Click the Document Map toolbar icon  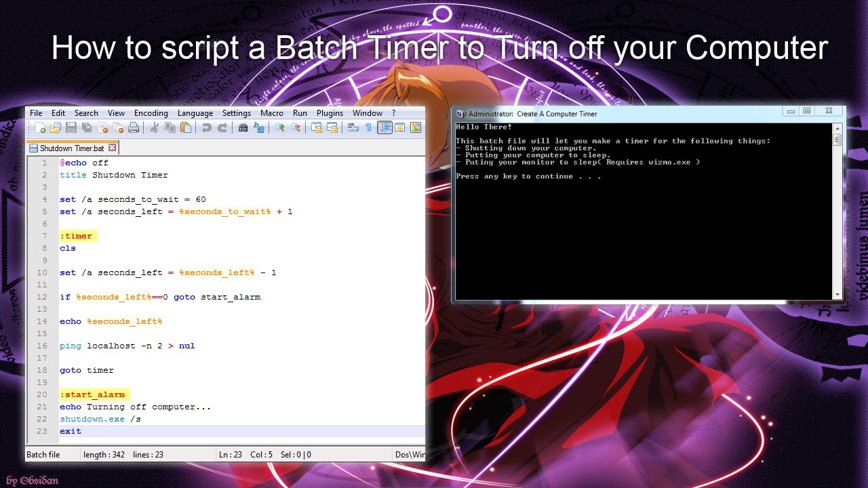416,127
